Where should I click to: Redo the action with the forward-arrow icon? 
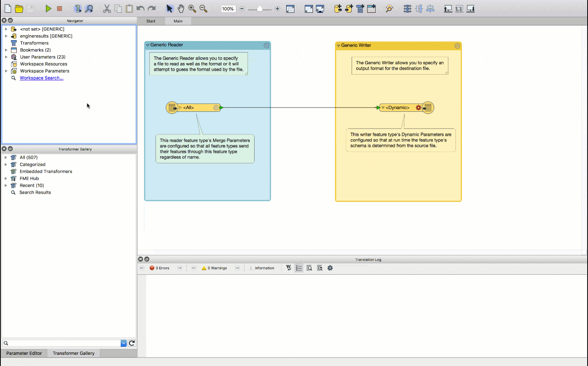click(152, 9)
